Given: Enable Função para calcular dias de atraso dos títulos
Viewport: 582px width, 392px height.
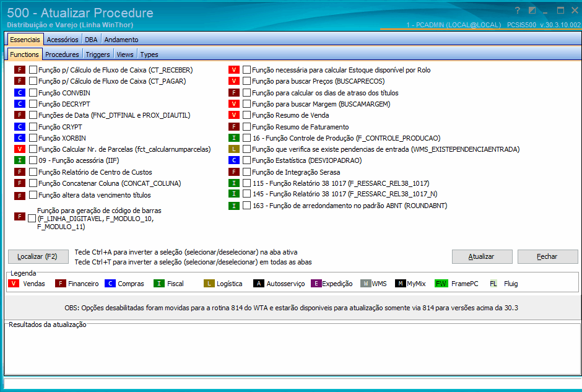Looking at the screenshot, I should point(247,93).
